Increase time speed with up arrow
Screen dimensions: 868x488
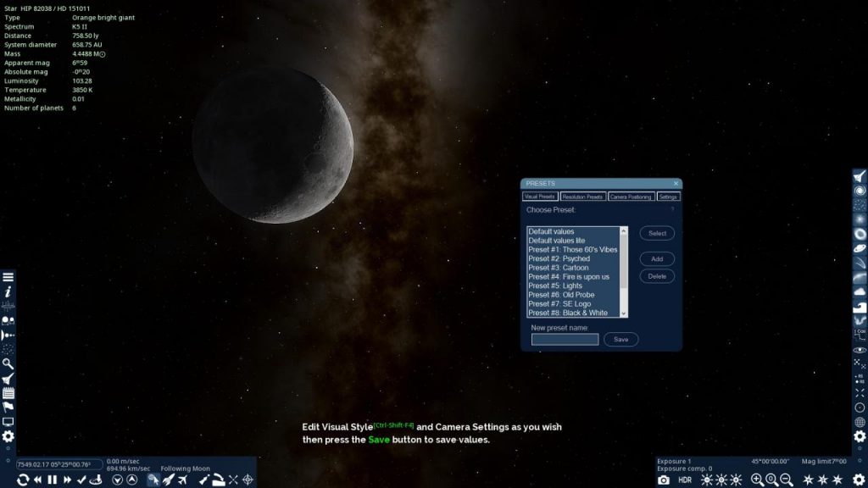(x=131, y=480)
